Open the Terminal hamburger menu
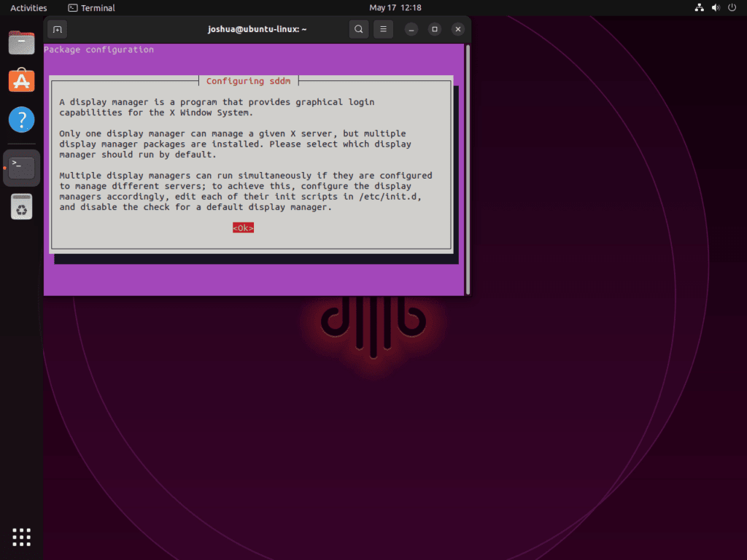The height and width of the screenshot is (560, 747). (x=383, y=29)
